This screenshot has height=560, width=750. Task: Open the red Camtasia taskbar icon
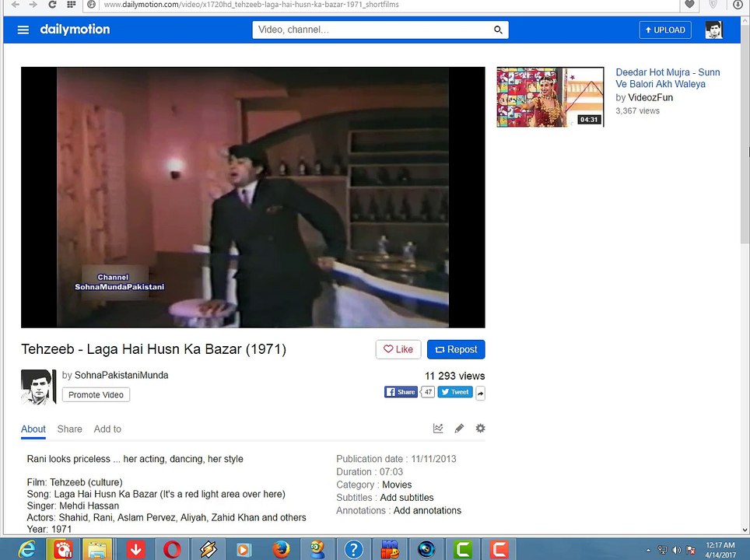pyautogui.click(x=499, y=549)
